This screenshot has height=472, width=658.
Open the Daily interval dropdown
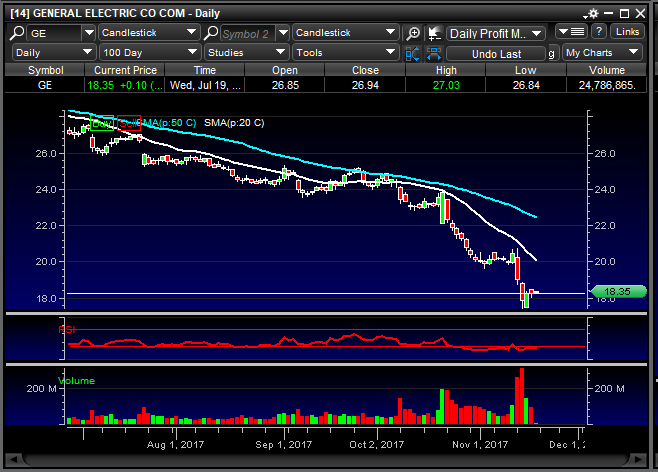tap(53, 53)
